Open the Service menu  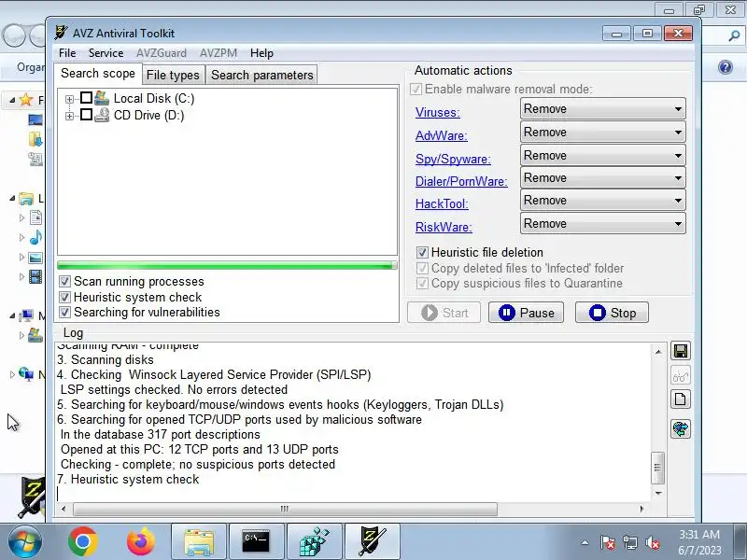[106, 53]
